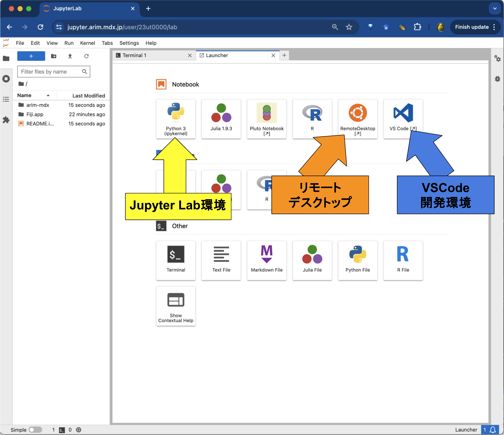Open the Table of Contents sidebar
The image size is (504, 435).
[6, 99]
